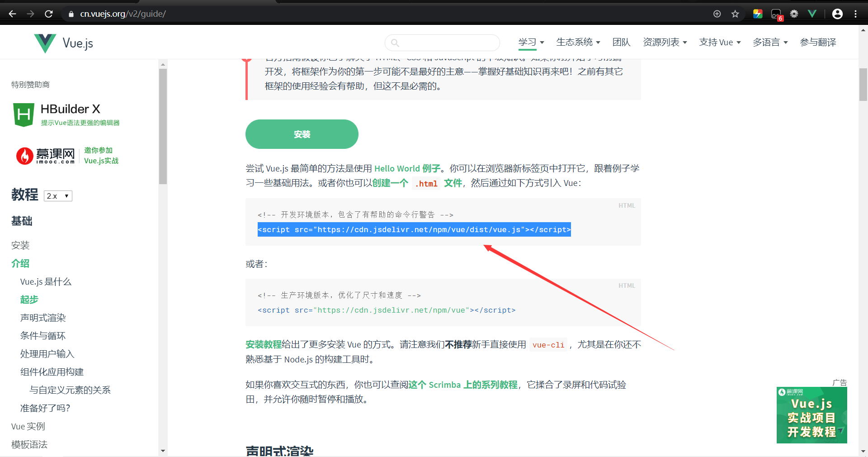Click the search magnifier icon
The width and height of the screenshot is (868, 457).
tap(395, 43)
